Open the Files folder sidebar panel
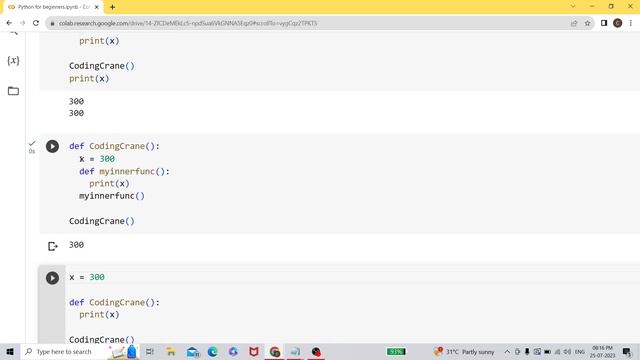Screen dimensions: 640x360 [13, 91]
